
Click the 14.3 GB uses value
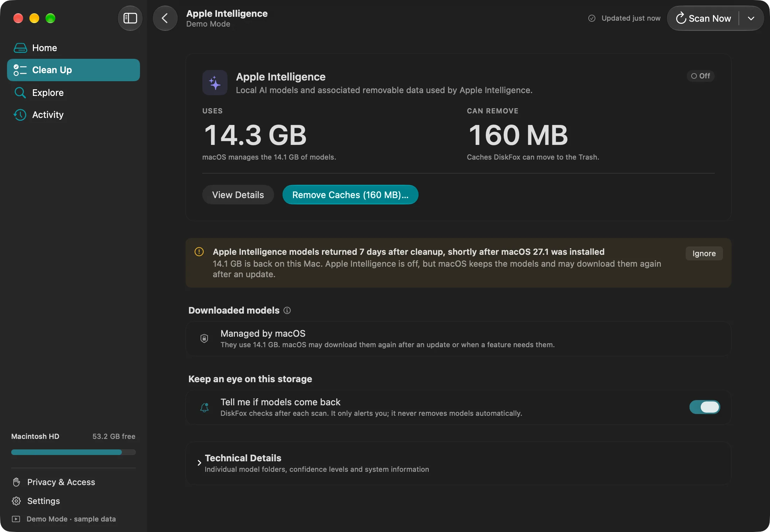point(255,135)
